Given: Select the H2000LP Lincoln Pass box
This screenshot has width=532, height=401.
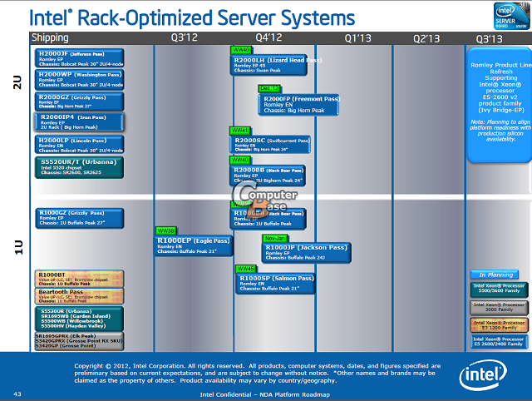Looking at the screenshot, I should 80,145.
